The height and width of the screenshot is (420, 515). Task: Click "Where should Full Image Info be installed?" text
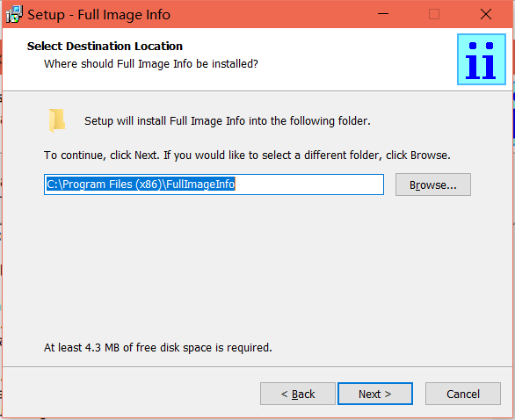pos(151,64)
